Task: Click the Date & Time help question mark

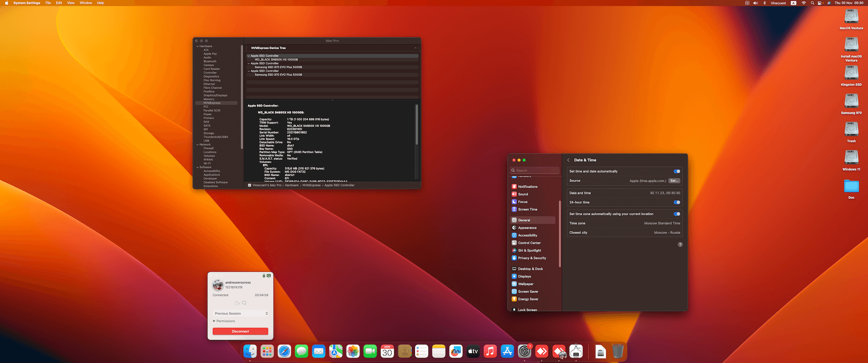Action: [680, 245]
